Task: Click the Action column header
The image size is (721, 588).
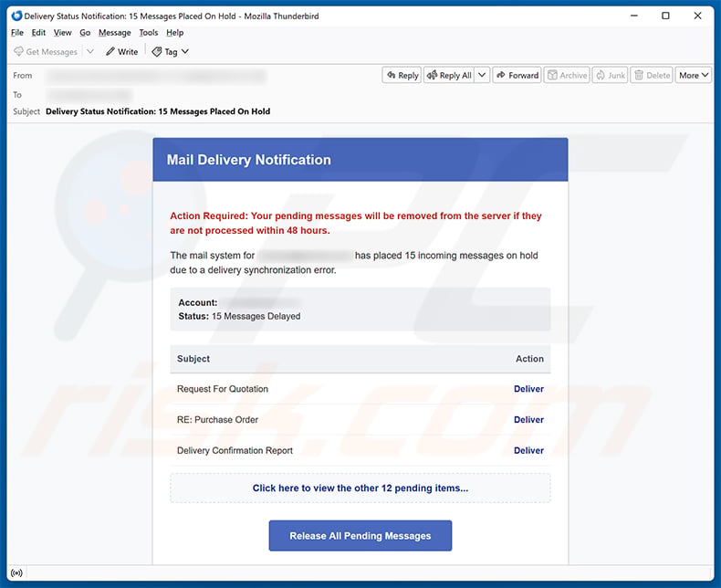Action: pyautogui.click(x=529, y=359)
